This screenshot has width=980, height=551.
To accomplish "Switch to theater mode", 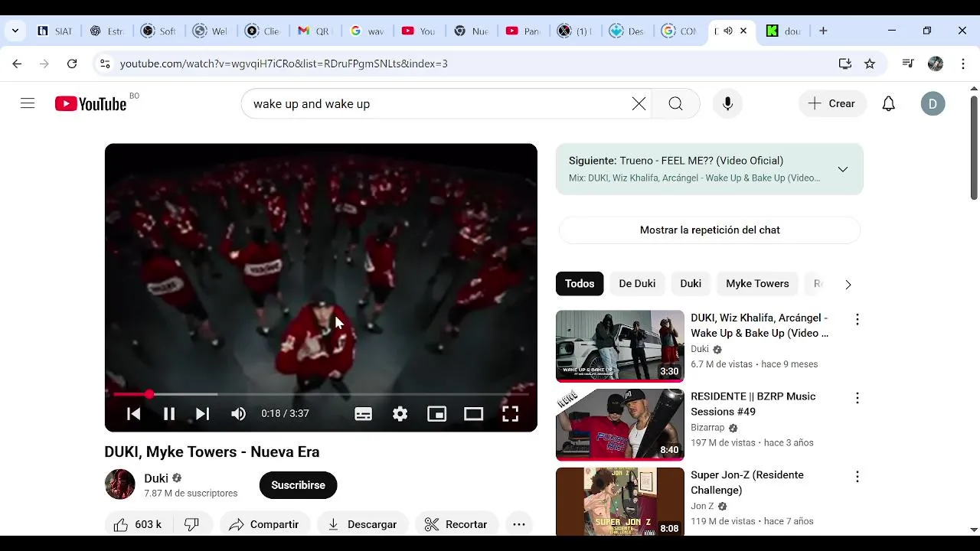I will (x=473, y=414).
